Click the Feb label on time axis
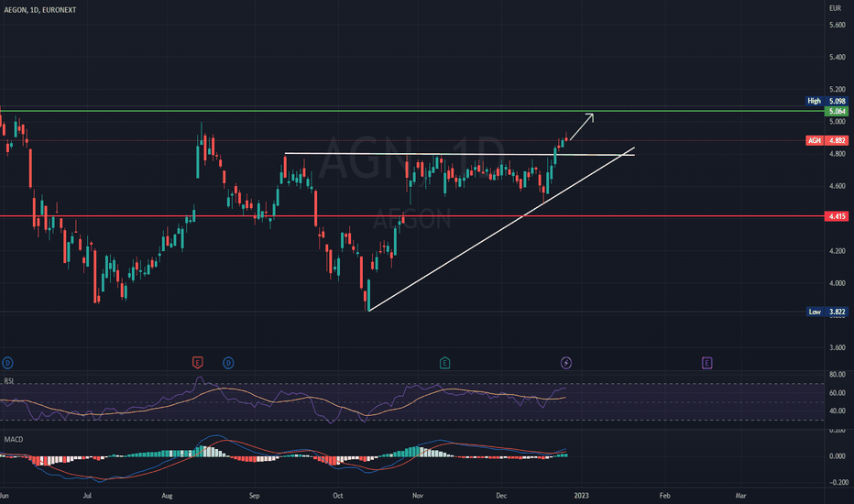This screenshot has width=854, height=504. pyautogui.click(x=664, y=495)
